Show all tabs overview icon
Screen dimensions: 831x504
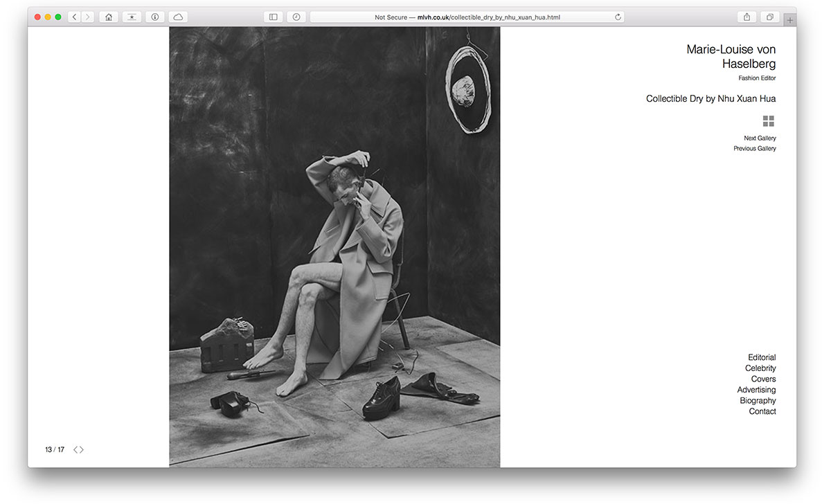tap(769, 17)
